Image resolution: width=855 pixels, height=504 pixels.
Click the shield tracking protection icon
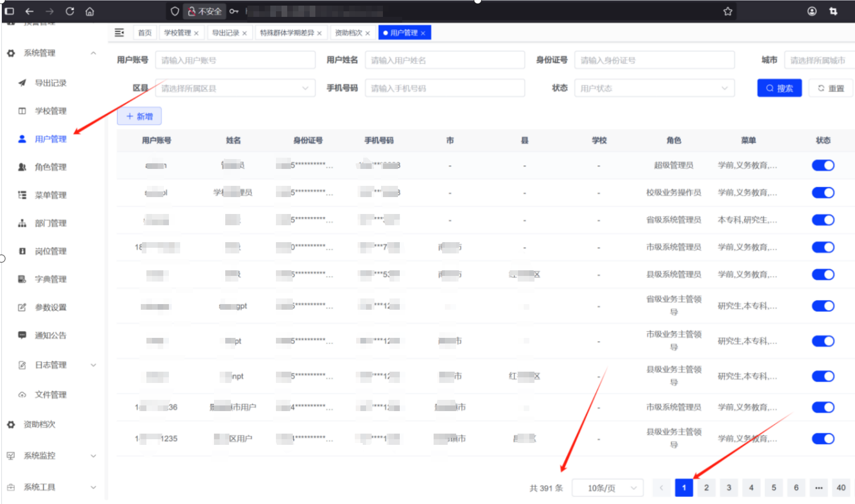175,11
